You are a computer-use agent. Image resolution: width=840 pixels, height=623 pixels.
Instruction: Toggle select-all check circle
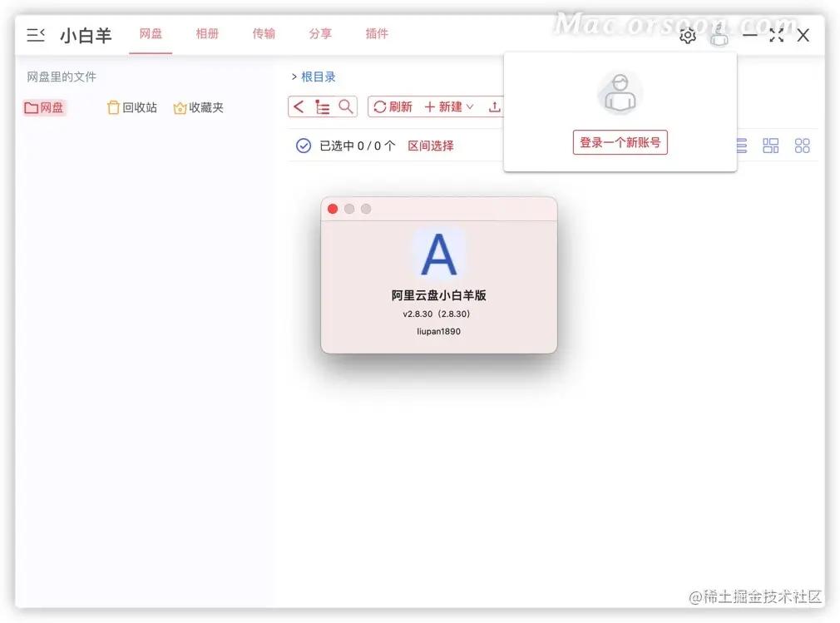tap(304, 146)
